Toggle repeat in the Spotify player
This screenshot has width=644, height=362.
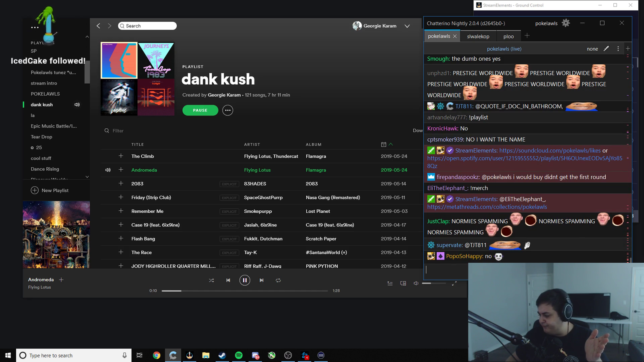click(x=278, y=280)
